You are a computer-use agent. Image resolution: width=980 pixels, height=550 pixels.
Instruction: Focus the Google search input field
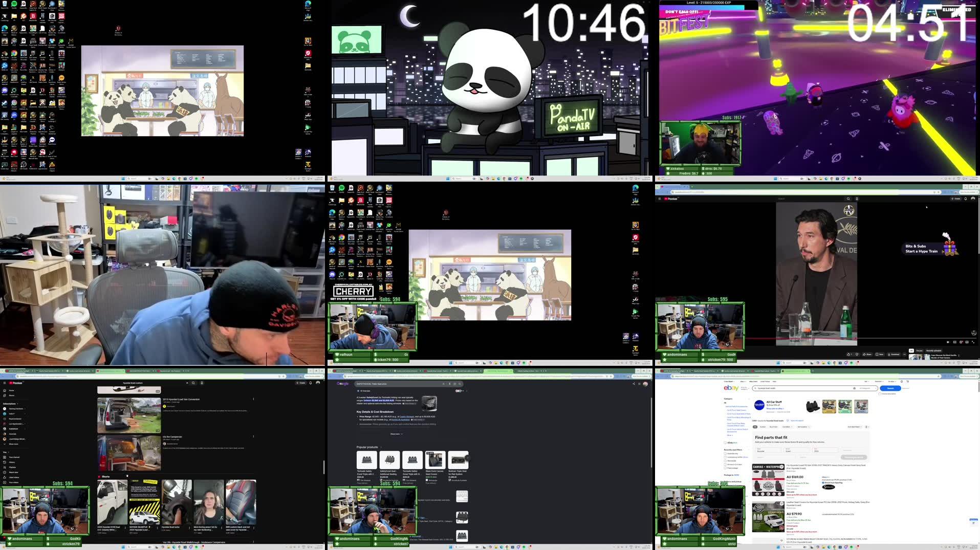point(398,384)
